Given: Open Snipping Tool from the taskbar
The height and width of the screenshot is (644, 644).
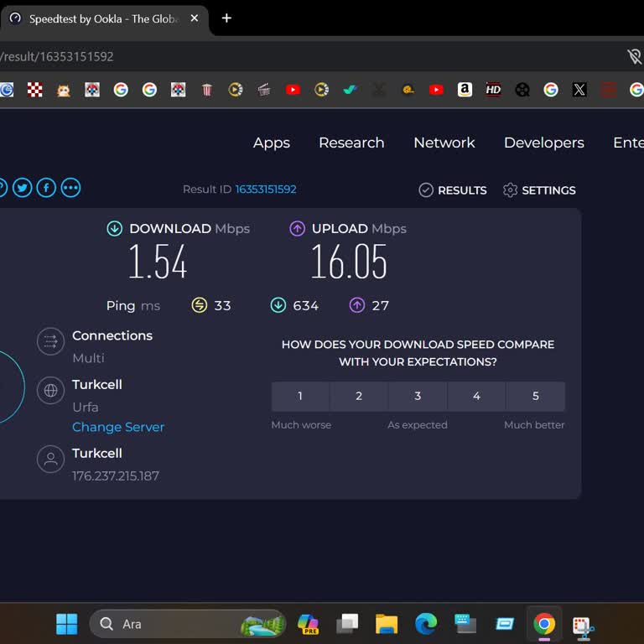Looking at the screenshot, I should click(x=584, y=627).
